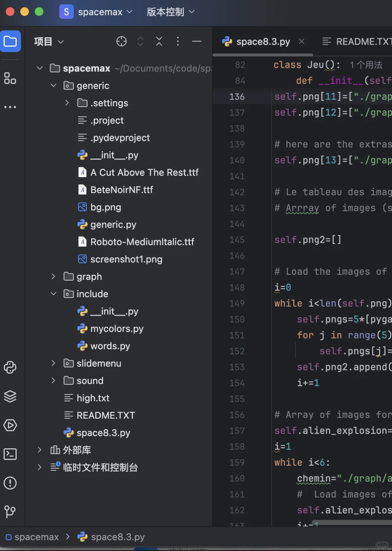
Task: Collapse all nodes in the project tree
Action: 159,41
